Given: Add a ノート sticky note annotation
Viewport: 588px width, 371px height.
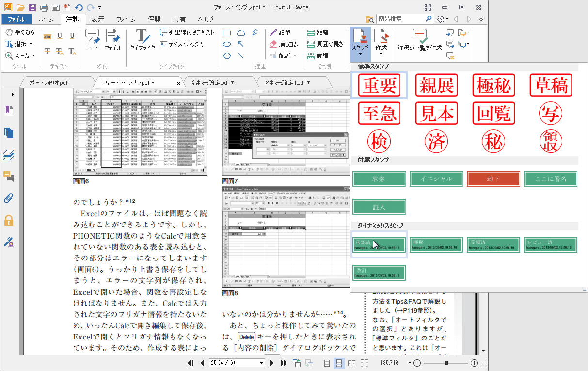Looking at the screenshot, I should coord(92,40).
